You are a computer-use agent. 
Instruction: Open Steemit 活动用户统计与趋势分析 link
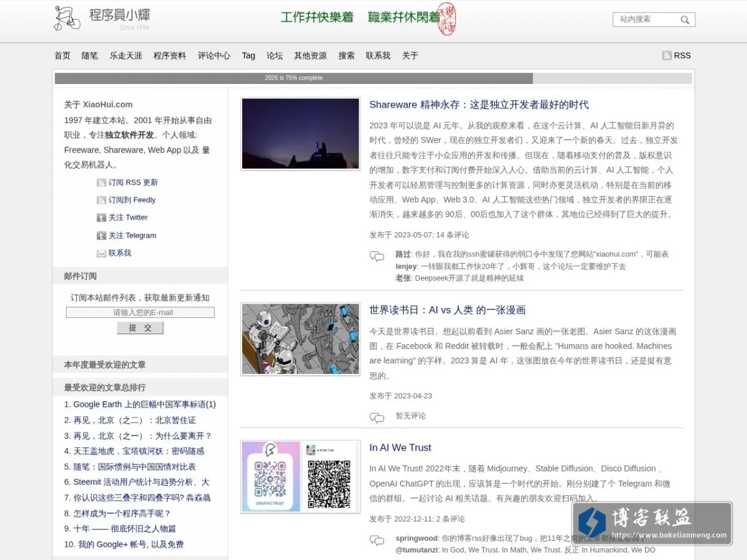[x=141, y=482]
